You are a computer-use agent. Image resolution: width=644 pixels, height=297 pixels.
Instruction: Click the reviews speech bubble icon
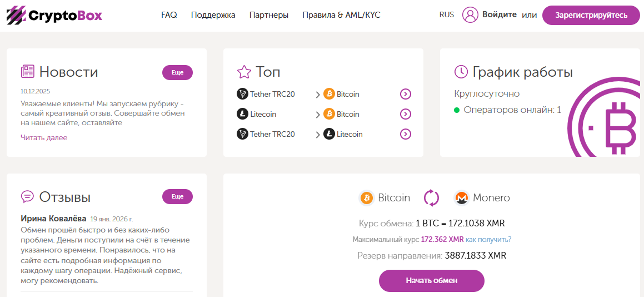click(28, 197)
